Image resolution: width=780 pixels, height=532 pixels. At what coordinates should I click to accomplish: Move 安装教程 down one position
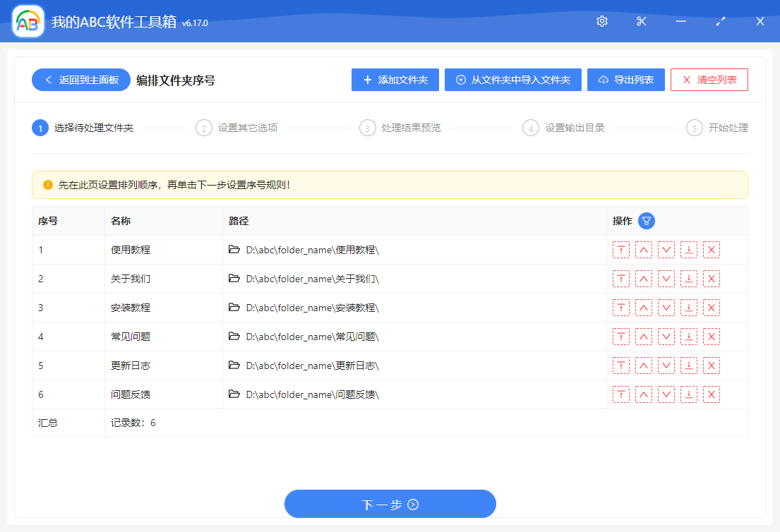666,307
